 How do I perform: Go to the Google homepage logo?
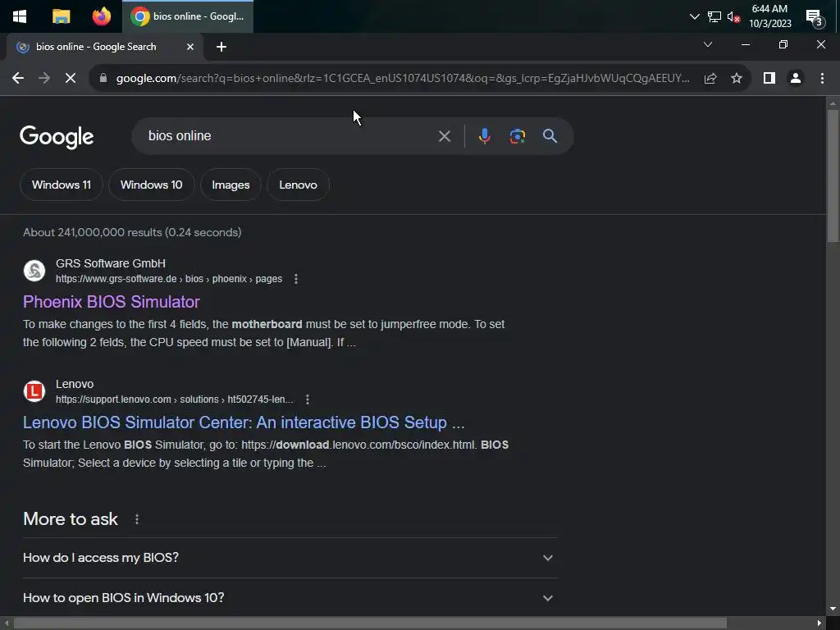(x=57, y=137)
